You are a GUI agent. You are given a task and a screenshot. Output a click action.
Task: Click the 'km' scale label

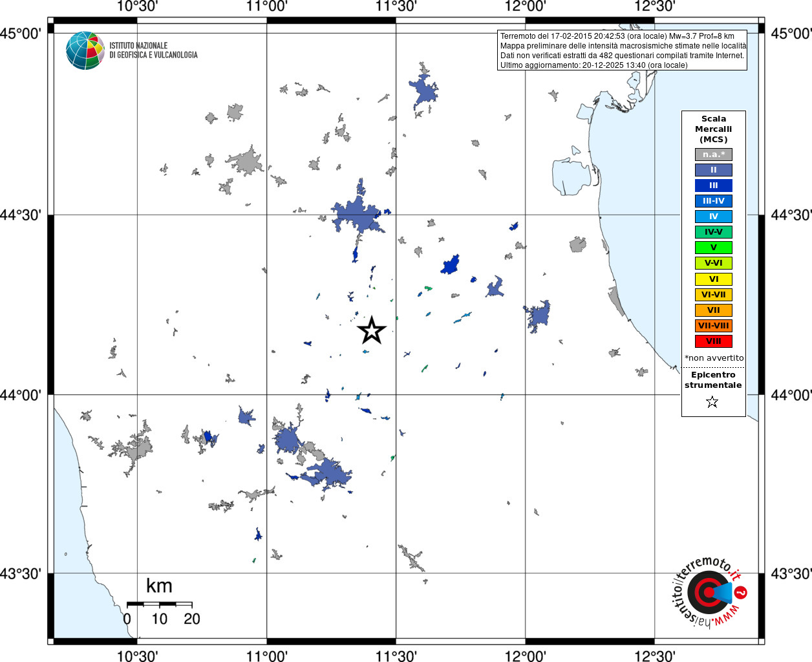pyautogui.click(x=159, y=586)
